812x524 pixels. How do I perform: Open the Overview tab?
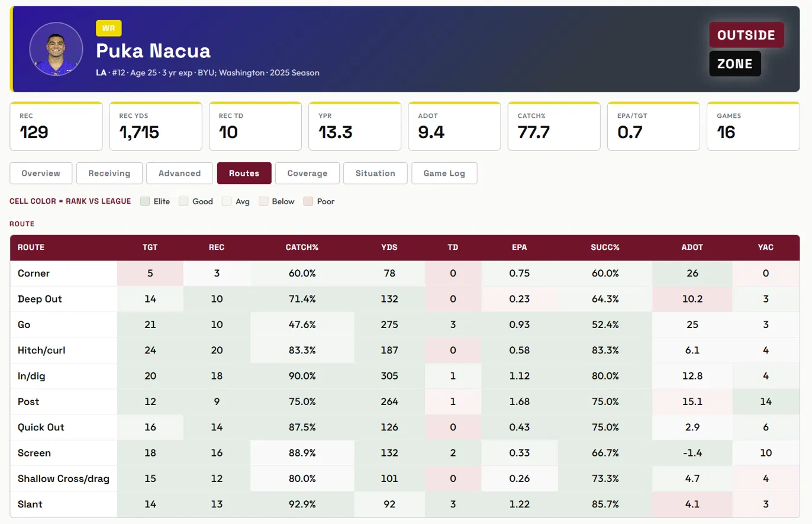click(41, 173)
